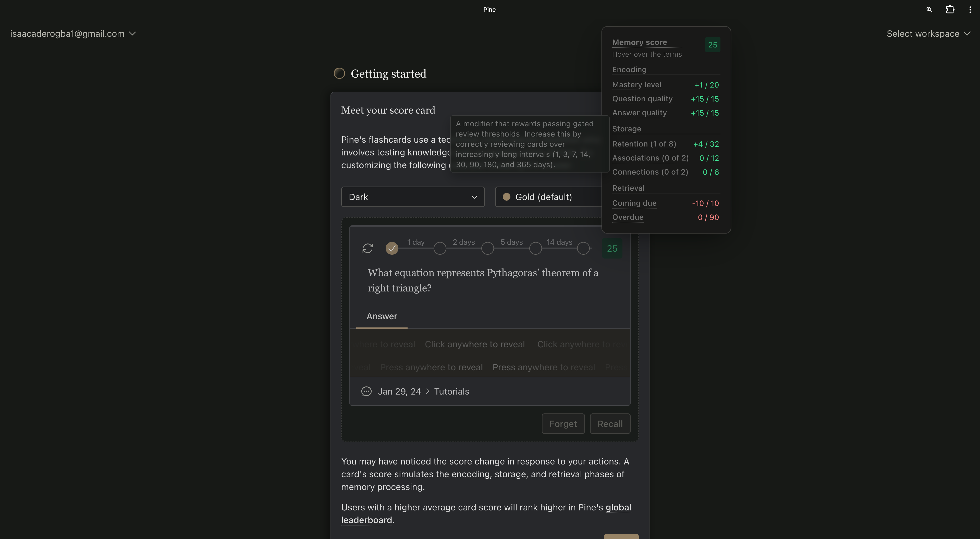Click the gold color swatch dot
The height and width of the screenshot is (539, 980).
tap(506, 197)
